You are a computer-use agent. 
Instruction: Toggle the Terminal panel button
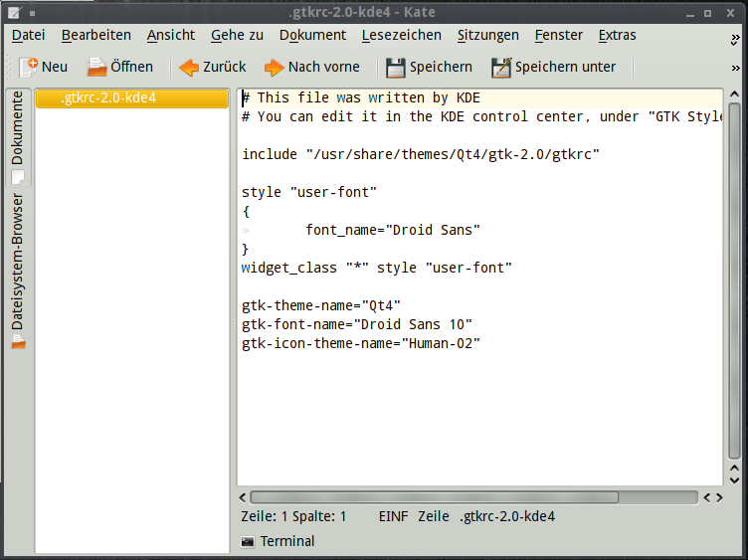279,541
